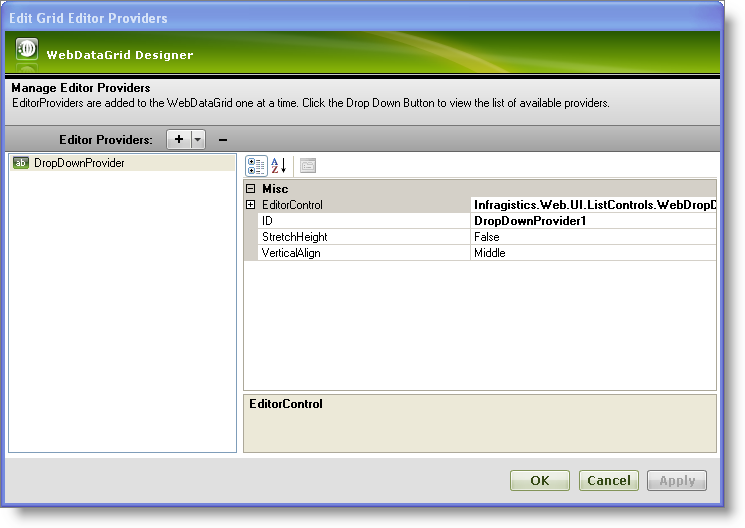
Task: Switch property grid to Categorized view
Action: coord(256,166)
